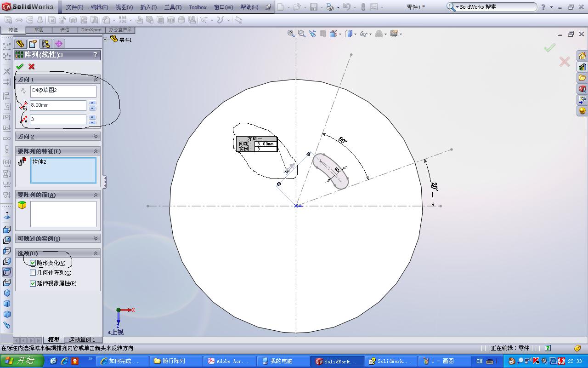Click the Windows 开始 Start button
This screenshot has width=588, height=368.
tap(22, 361)
